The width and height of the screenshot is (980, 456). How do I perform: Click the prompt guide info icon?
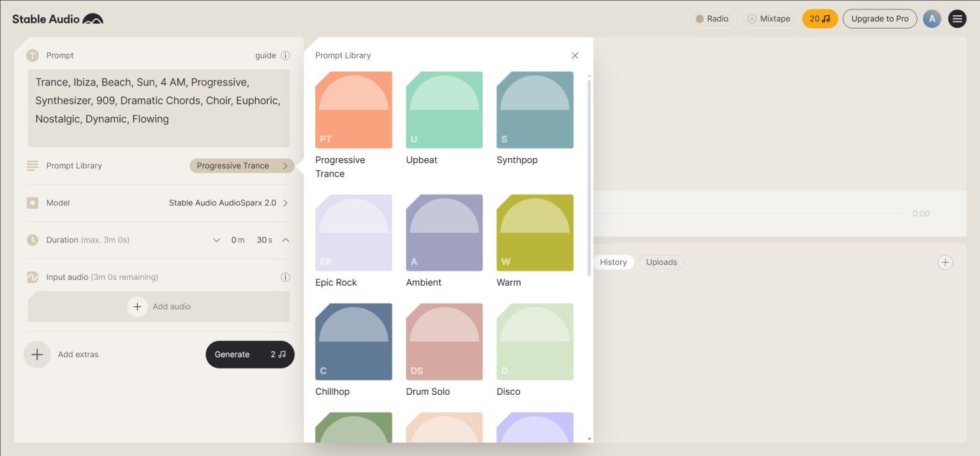pyautogui.click(x=285, y=55)
